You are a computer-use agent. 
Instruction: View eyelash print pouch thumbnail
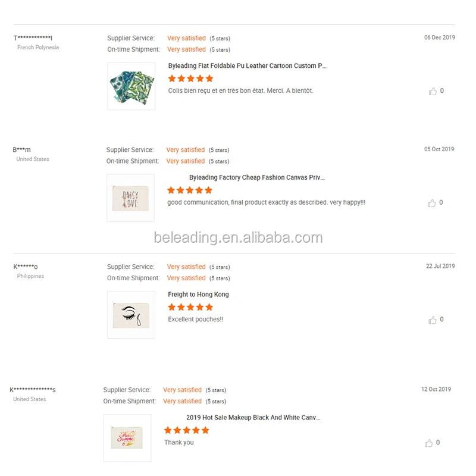pos(131,315)
